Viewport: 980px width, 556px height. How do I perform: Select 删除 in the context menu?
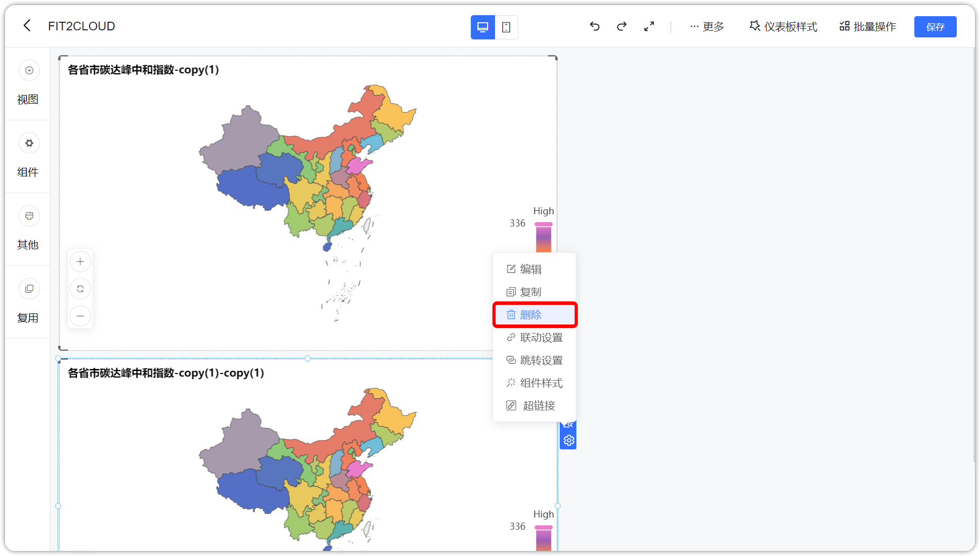[534, 314]
